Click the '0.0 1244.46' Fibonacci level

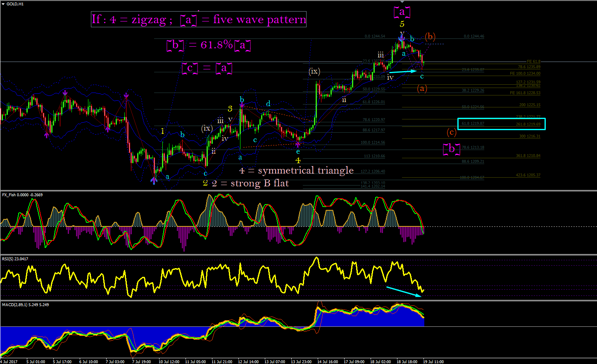(x=474, y=36)
